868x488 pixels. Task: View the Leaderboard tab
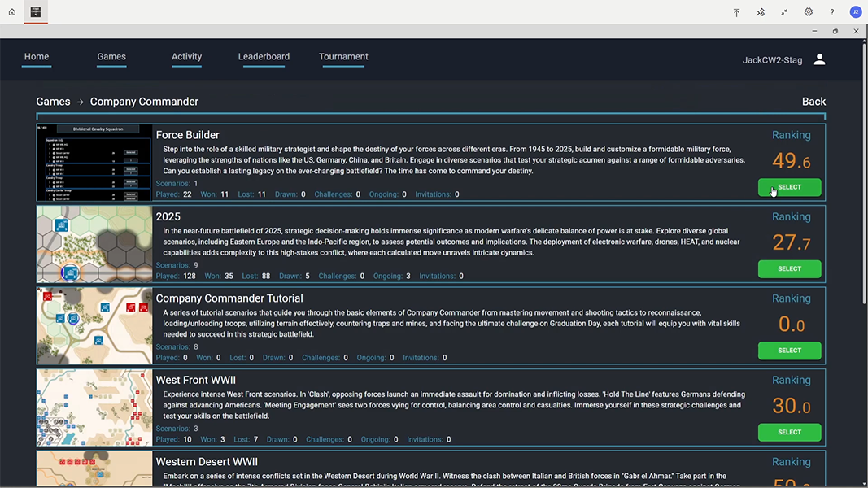264,57
